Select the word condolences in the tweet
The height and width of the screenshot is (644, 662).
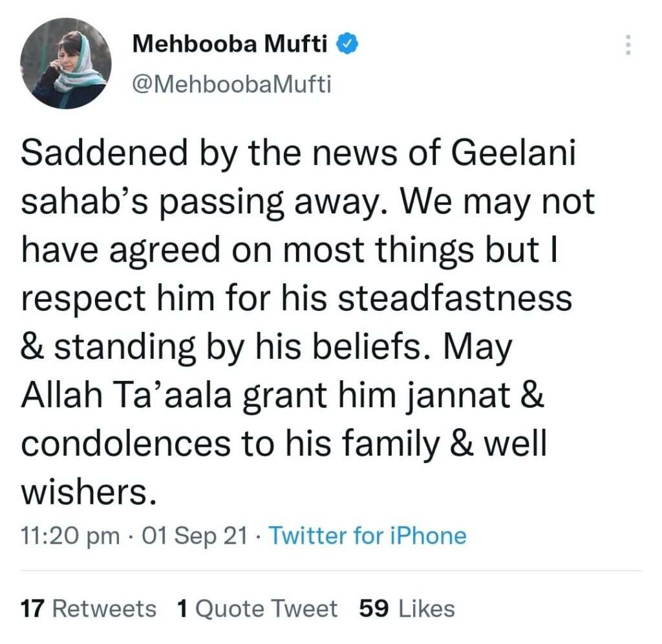pyautogui.click(x=126, y=444)
